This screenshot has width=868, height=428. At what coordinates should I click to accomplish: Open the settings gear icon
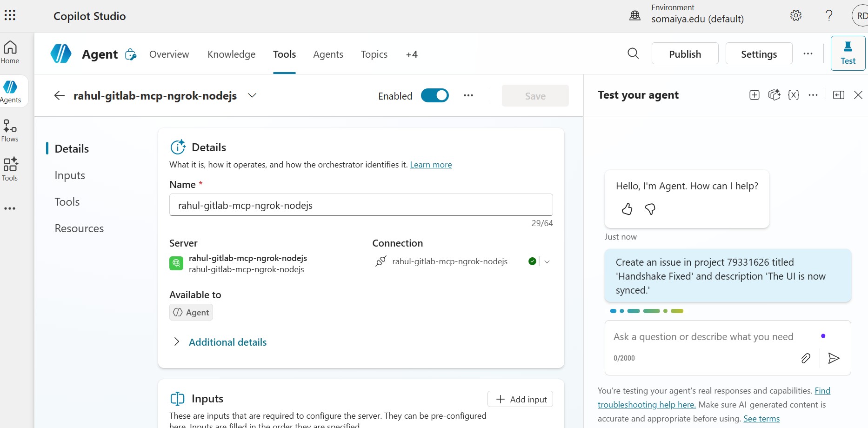pos(796,15)
